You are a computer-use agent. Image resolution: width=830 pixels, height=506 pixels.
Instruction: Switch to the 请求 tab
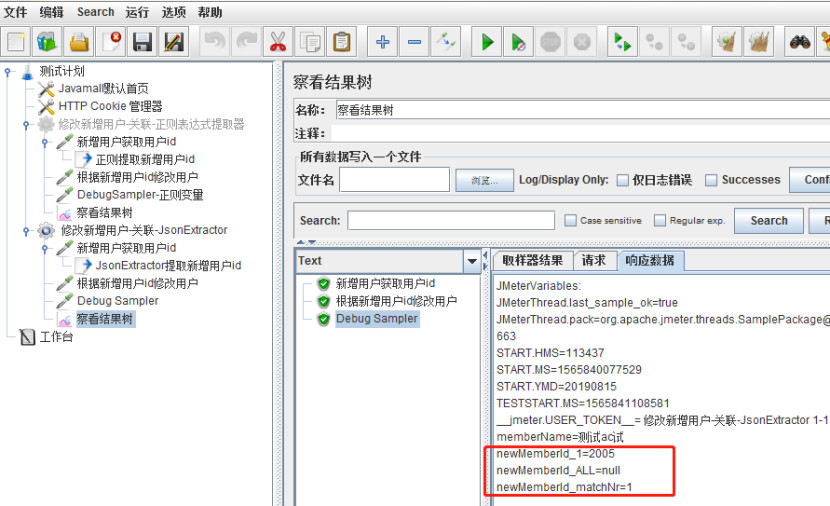pyautogui.click(x=594, y=260)
